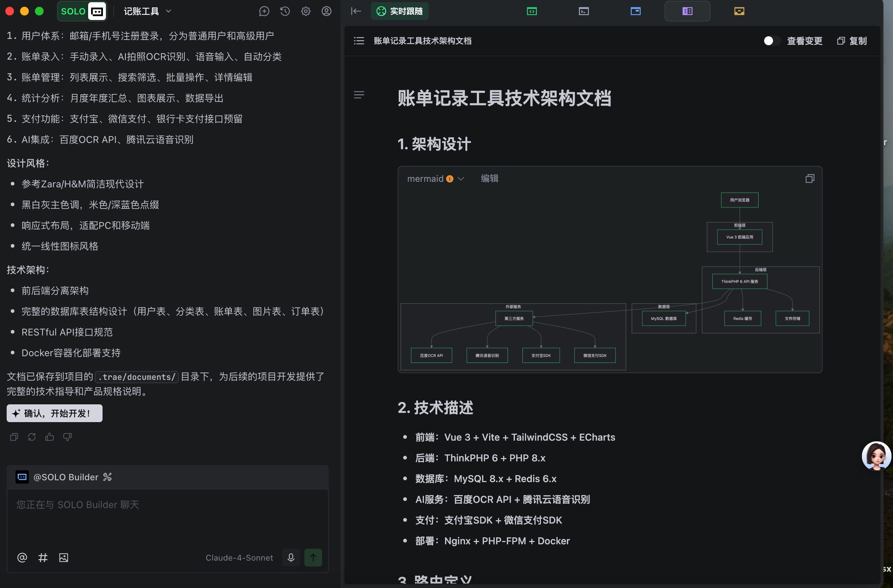Open the document outline icon
Viewport: 893px width, 588px height.
pos(359,95)
